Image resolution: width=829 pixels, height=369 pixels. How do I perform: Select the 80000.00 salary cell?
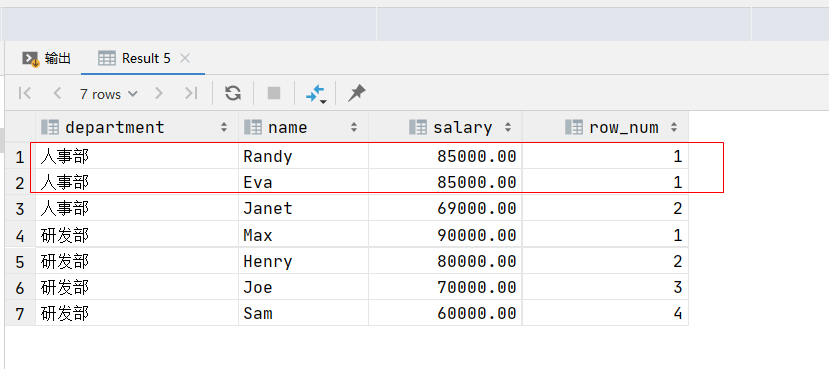[445, 261]
